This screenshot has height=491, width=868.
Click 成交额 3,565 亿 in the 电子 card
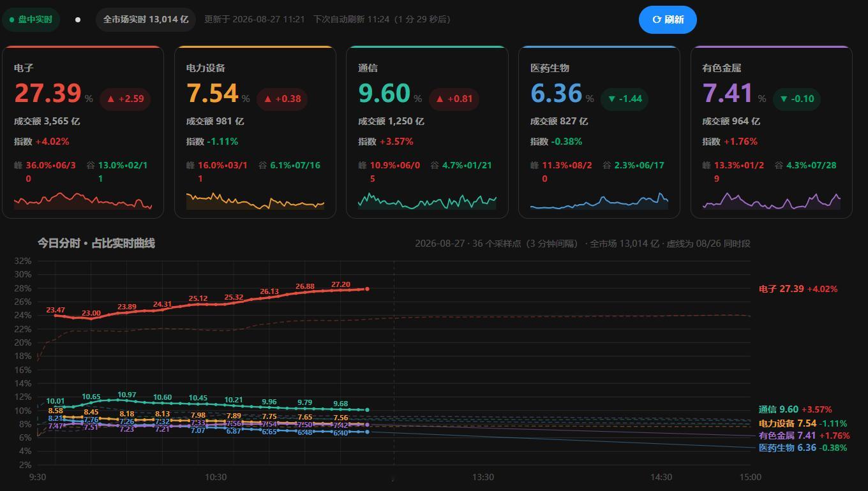pos(47,121)
